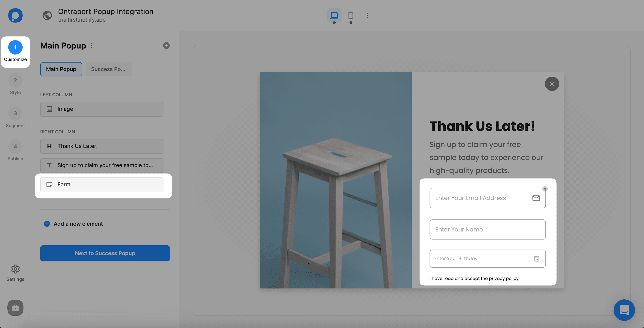Screen dimensions: 644x328
Task: Click the Segment step icon
Action: click(x=15, y=114)
